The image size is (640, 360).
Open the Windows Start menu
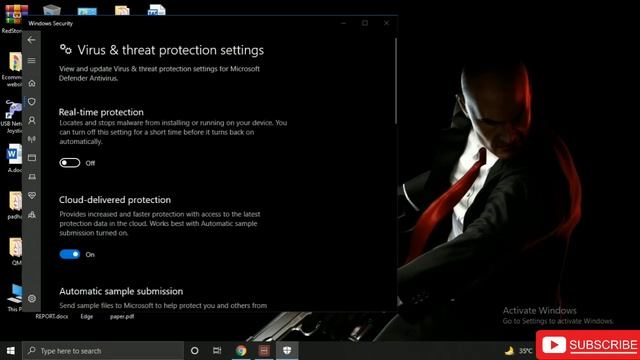11,351
